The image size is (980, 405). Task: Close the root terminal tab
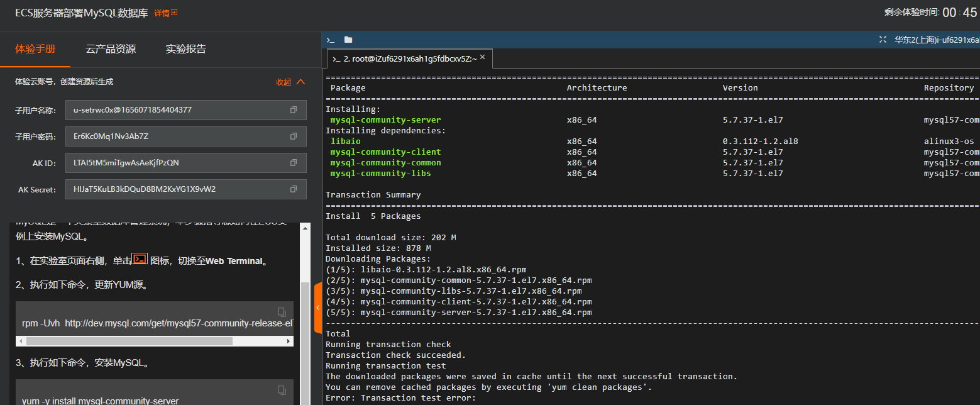click(x=483, y=57)
